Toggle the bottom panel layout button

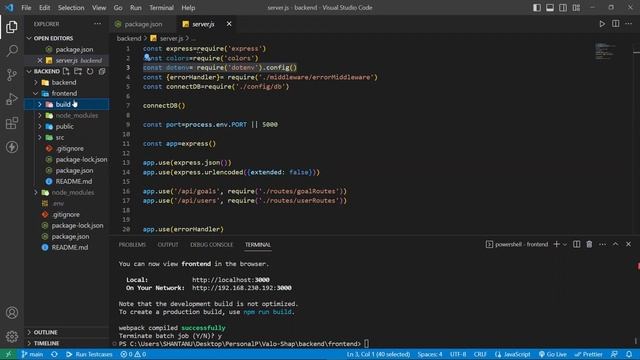550,8
